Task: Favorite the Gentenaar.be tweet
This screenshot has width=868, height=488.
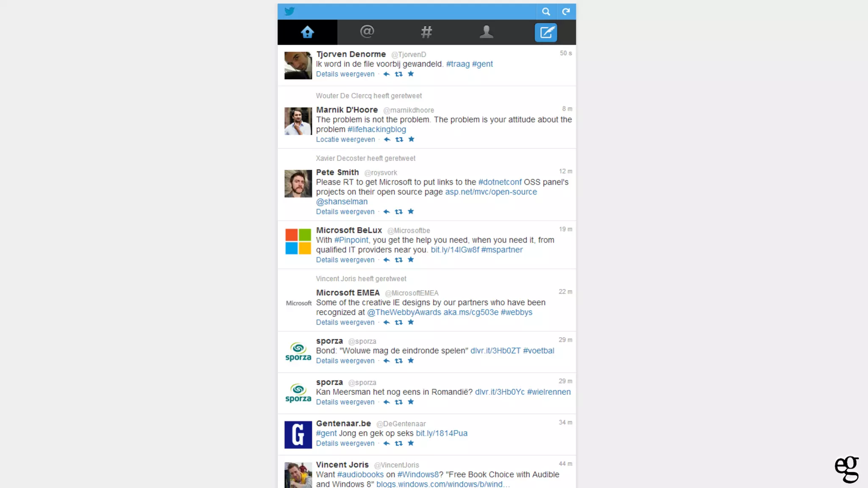Action: point(411,443)
